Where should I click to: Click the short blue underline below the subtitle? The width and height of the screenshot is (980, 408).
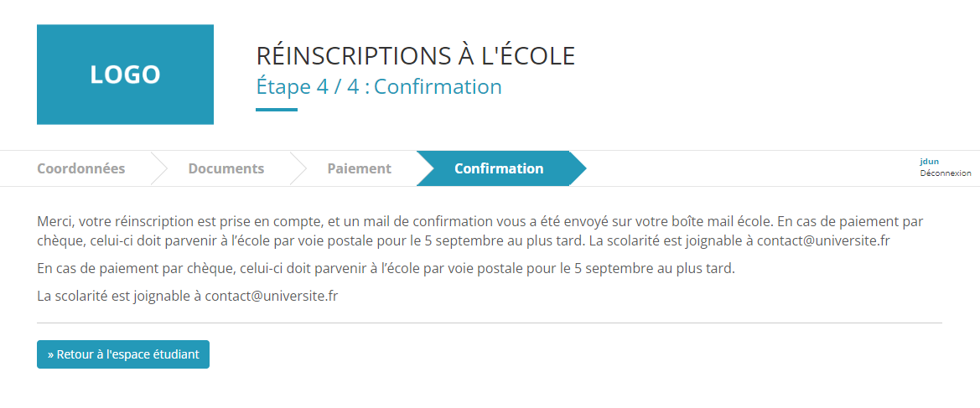tap(276, 109)
